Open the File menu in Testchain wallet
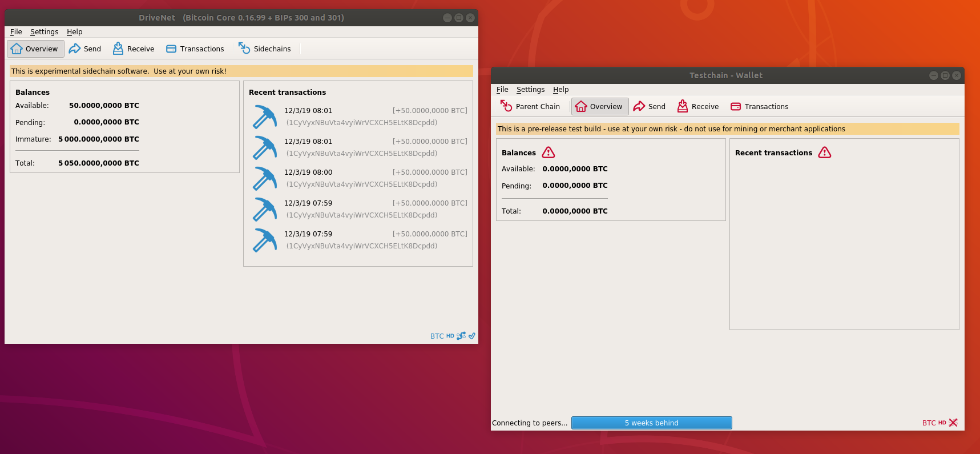980x454 pixels. [502, 90]
